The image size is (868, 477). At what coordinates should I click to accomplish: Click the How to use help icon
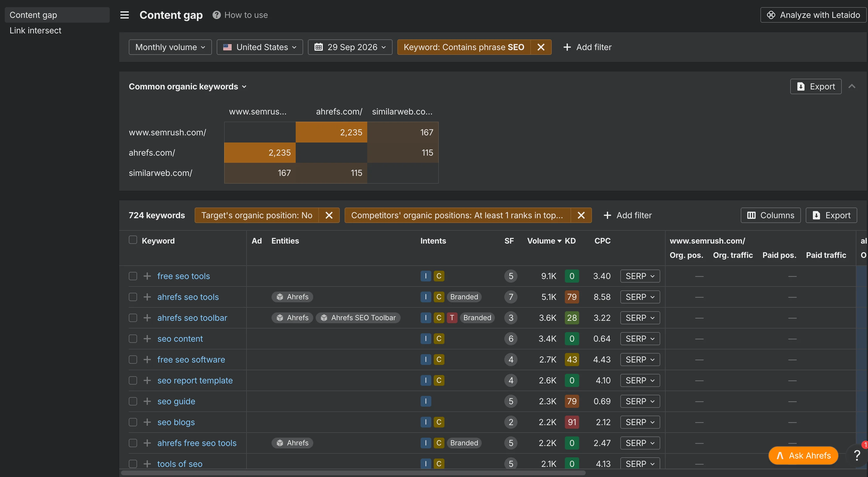[x=216, y=15]
